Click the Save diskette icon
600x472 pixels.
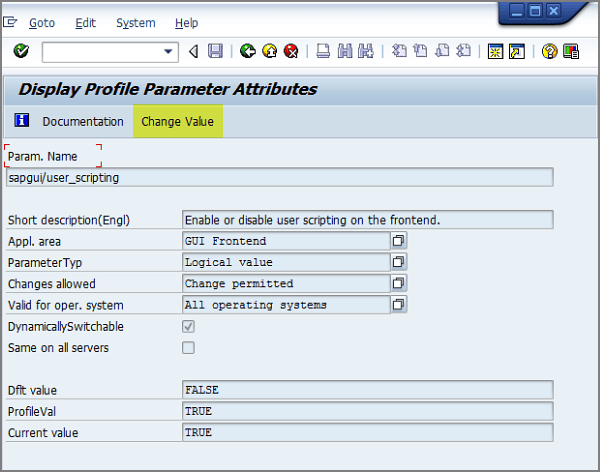click(215, 51)
